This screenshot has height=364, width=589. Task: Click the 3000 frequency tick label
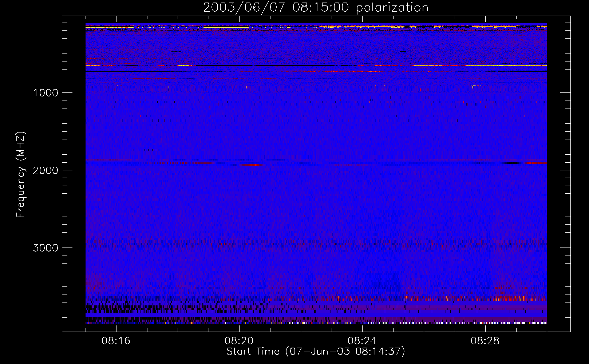pos(46,248)
